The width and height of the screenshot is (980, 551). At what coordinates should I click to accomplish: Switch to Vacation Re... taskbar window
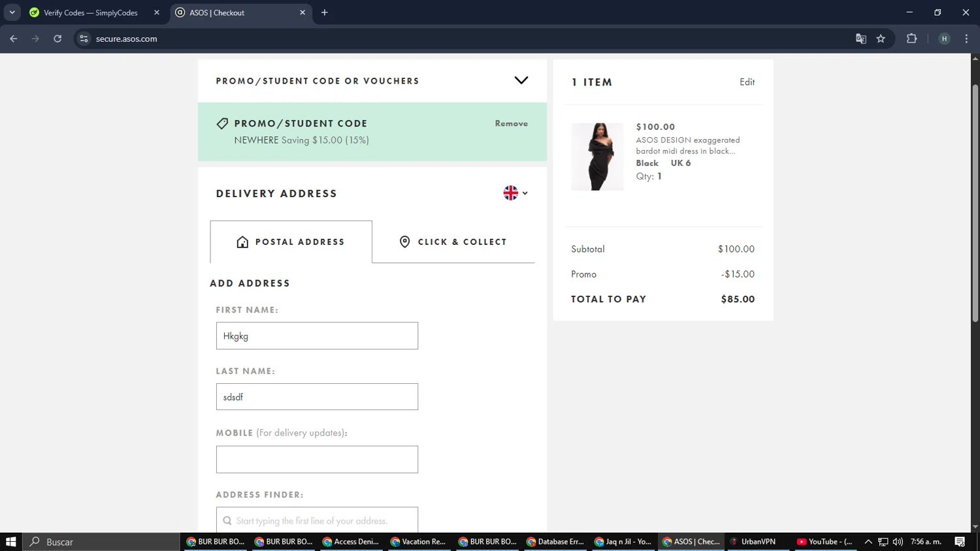pyautogui.click(x=418, y=542)
